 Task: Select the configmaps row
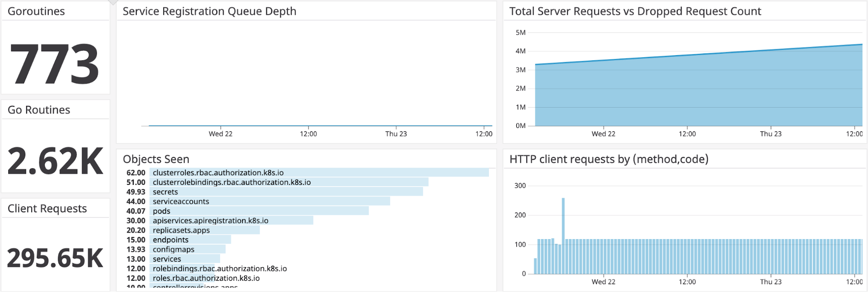pos(188,249)
